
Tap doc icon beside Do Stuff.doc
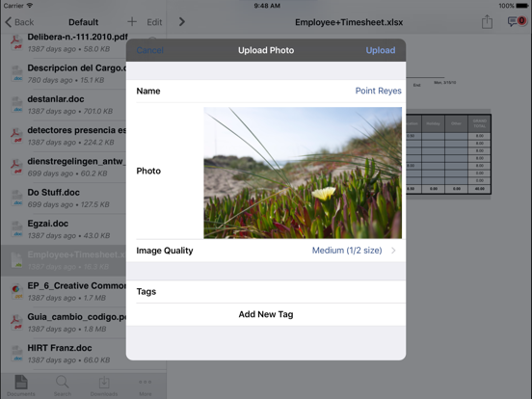pyautogui.click(x=16, y=199)
